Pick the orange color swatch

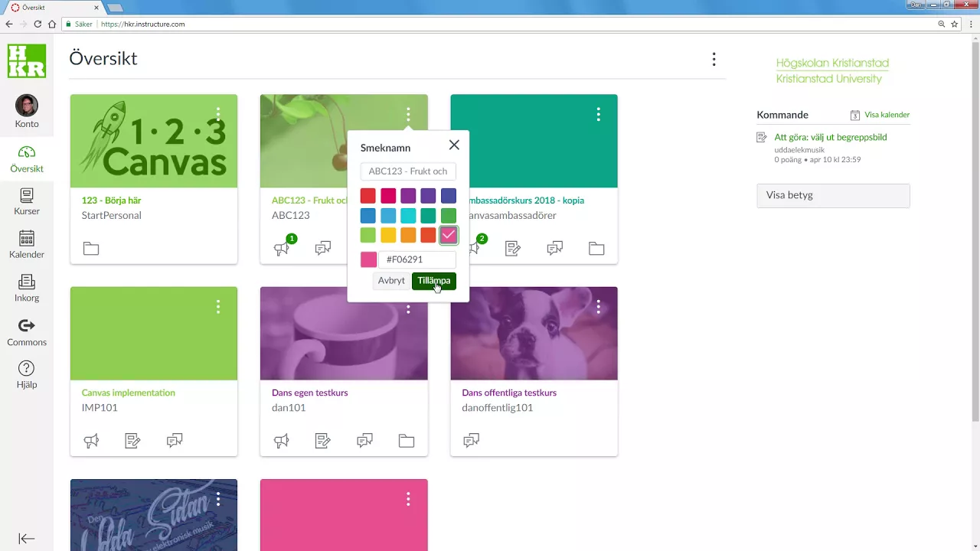(408, 236)
